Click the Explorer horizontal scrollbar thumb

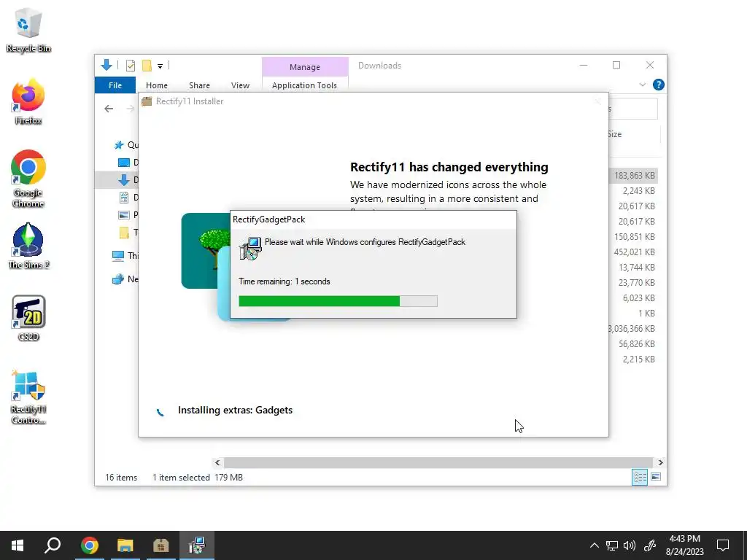tap(438, 462)
